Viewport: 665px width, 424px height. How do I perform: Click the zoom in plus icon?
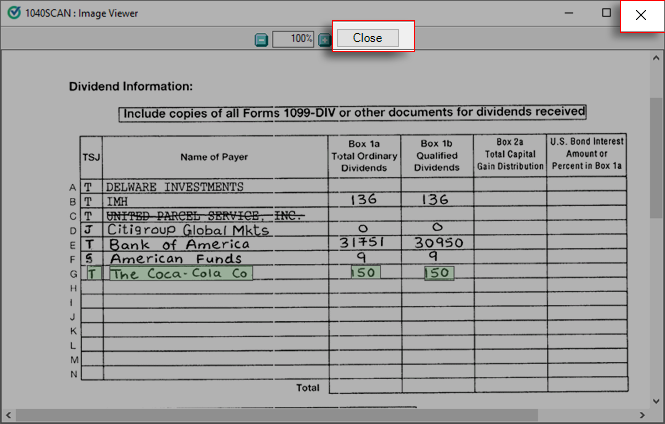click(x=324, y=39)
